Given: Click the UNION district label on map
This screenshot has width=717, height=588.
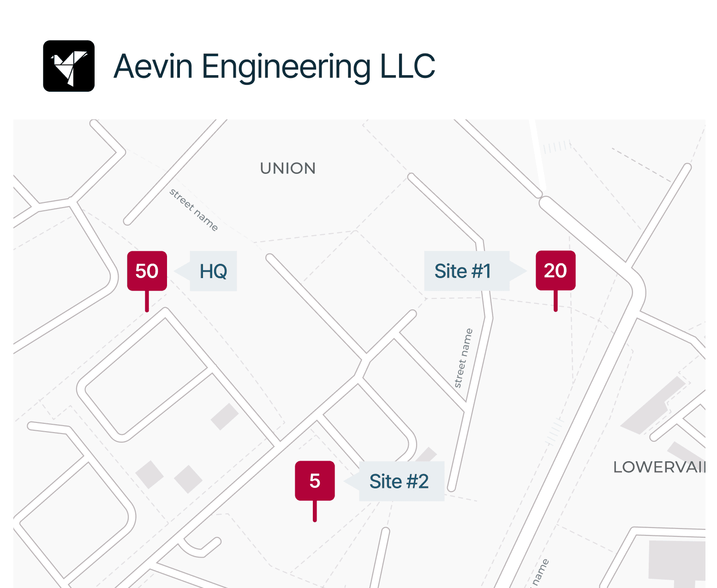Looking at the screenshot, I should [288, 168].
